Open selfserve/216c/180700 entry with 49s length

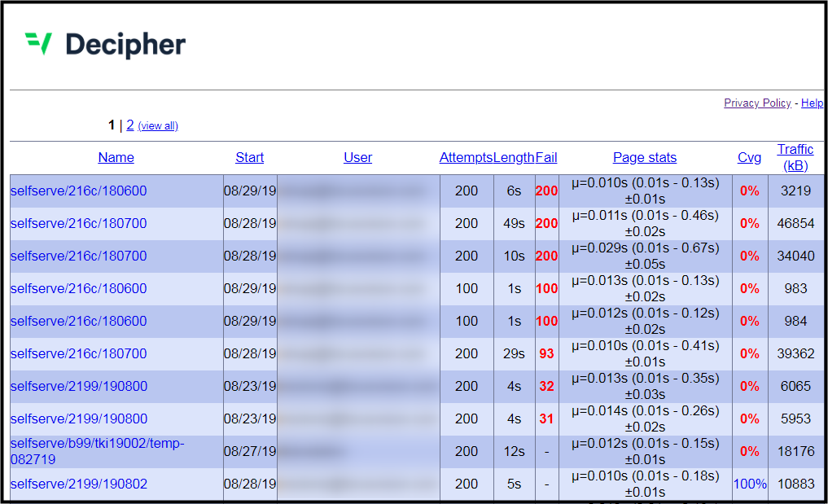[79, 223]
